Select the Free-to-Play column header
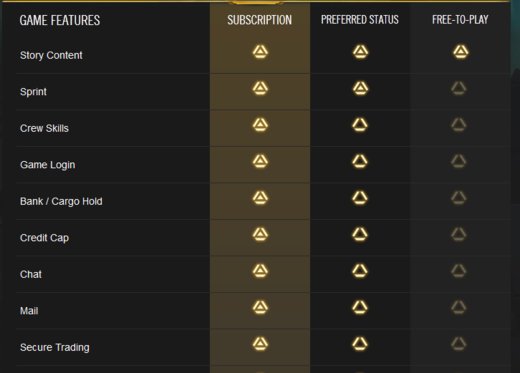The height and width of the screenshot is (373, 520). pyautogui.click(x=460, y=20)
